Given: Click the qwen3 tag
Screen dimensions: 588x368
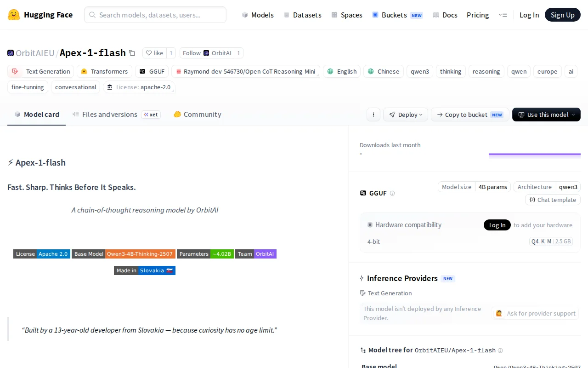Looking at the screenshot, I should pos(420,71).
